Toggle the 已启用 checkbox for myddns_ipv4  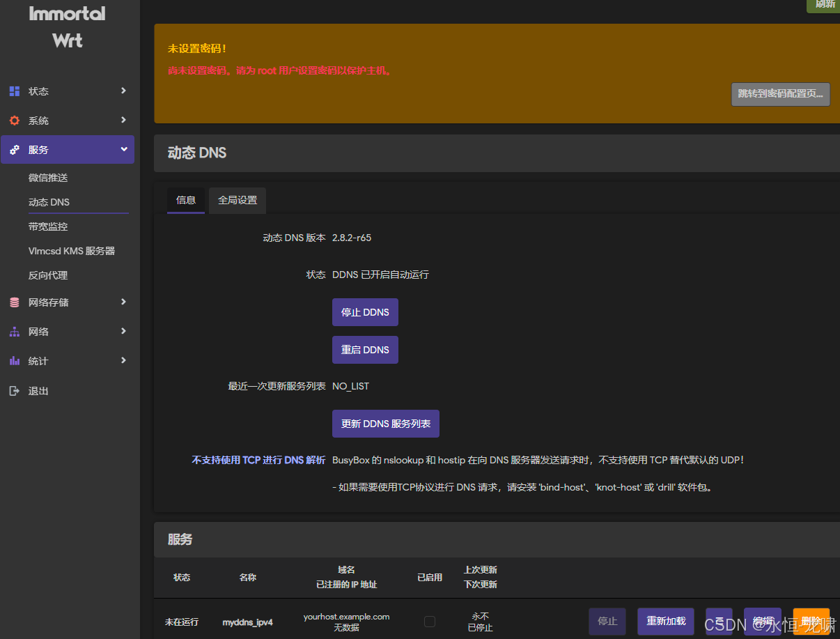click(x=430, y=622)
